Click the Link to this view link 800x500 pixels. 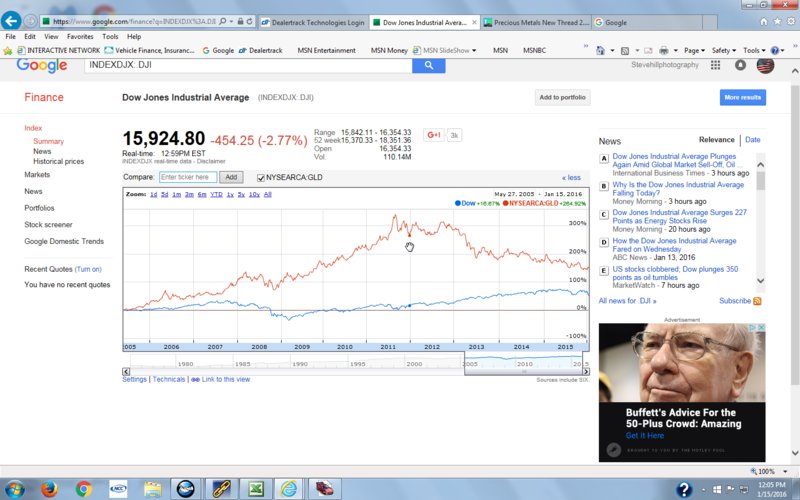(x=226, y=380)
